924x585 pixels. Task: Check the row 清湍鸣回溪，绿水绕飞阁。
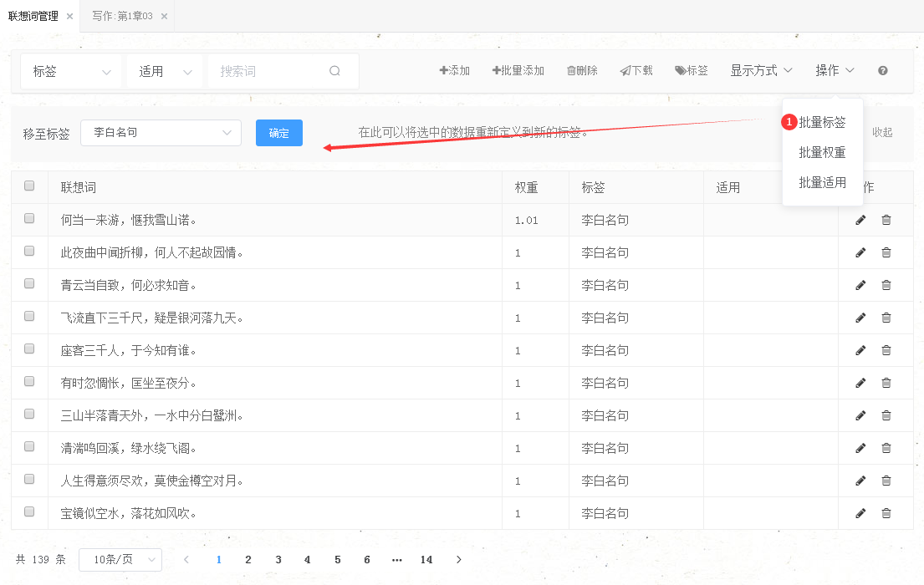click(29, 446)
